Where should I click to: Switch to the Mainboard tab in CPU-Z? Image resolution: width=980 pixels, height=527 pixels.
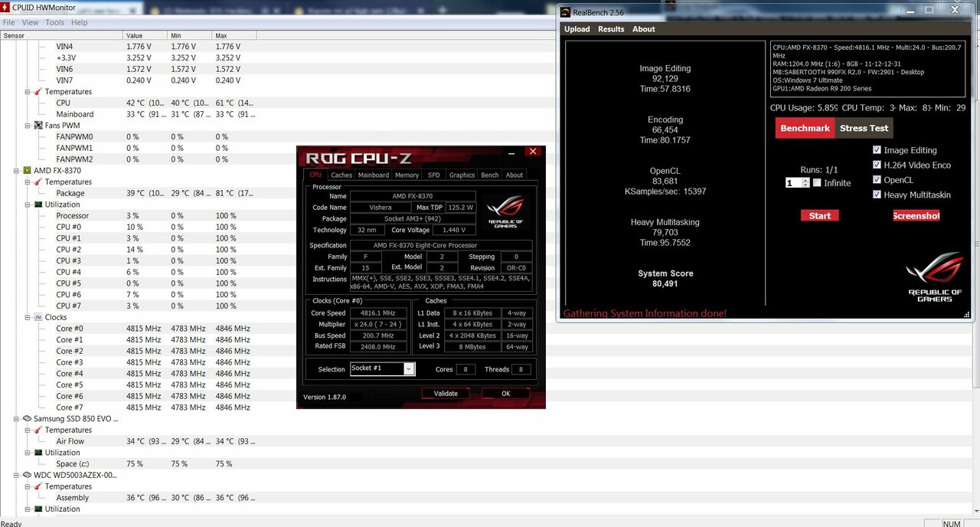pos(374,175)
